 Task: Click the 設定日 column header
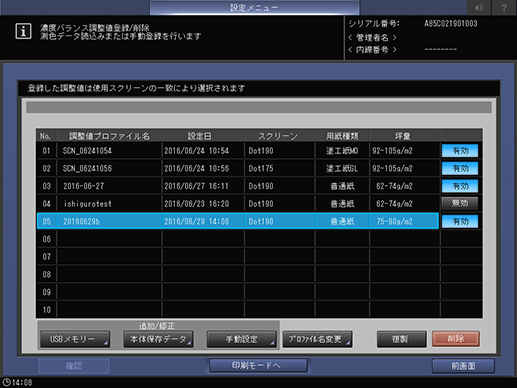click(x=203, y=136)
